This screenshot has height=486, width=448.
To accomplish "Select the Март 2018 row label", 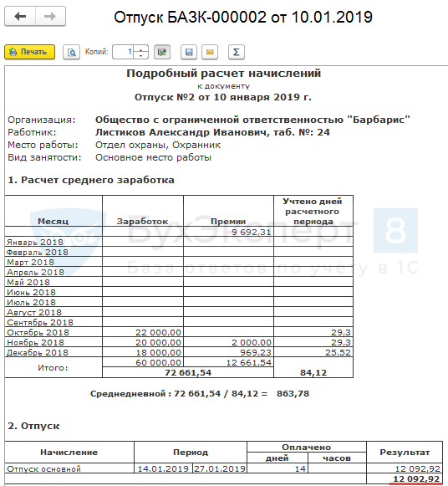I will pos(30,262).
